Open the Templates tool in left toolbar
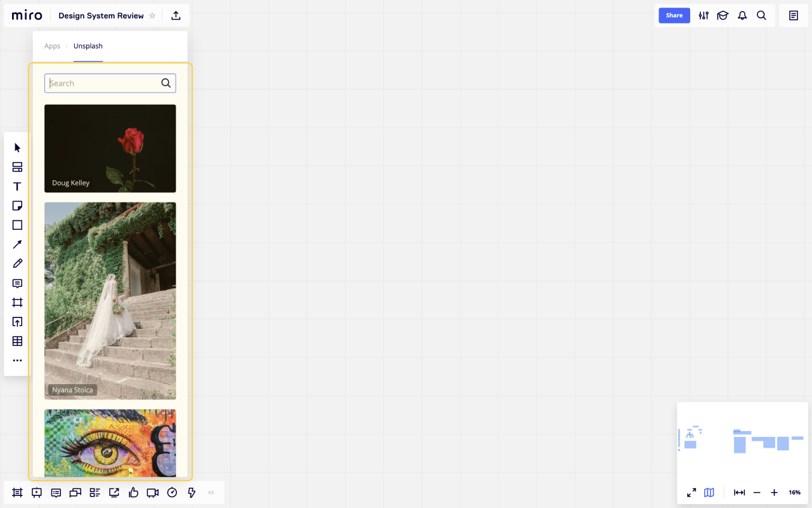 (17, 167)
